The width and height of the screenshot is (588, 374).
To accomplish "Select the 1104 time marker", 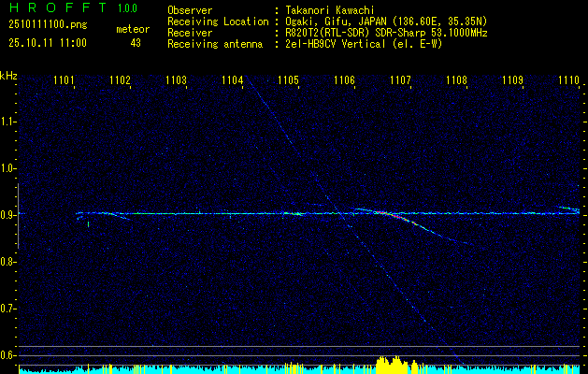I will [x=233, y=81].
